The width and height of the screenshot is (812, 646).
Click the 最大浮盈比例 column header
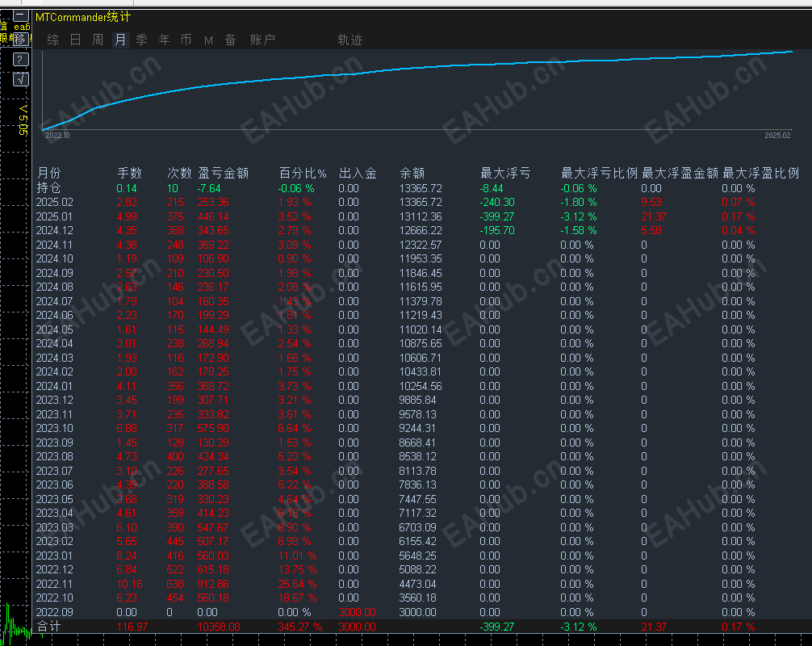760,173
